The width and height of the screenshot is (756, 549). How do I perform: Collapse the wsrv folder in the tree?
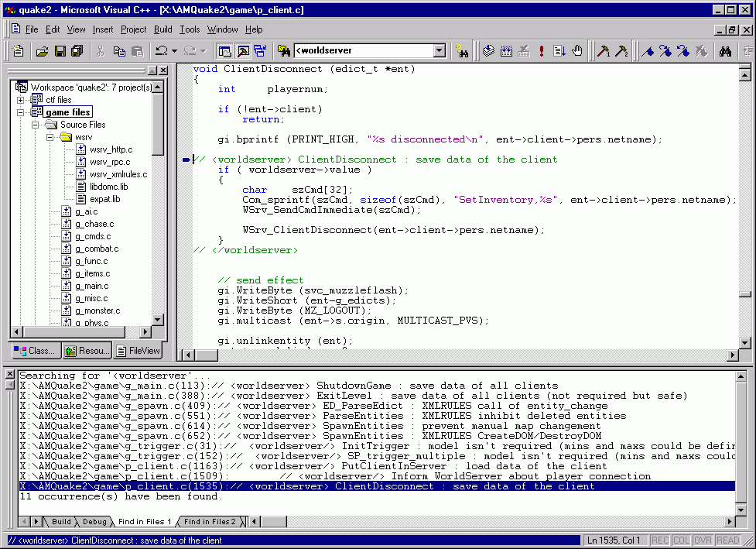[50, 138]
